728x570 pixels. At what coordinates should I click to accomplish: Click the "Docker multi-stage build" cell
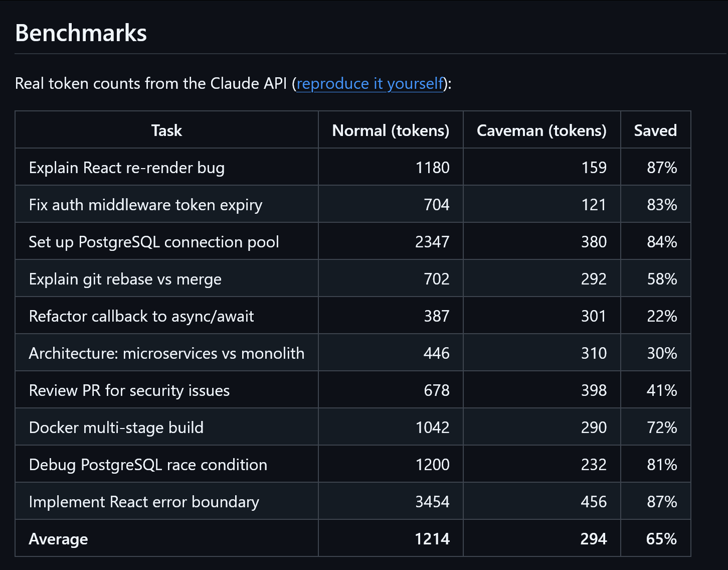(116, 428)
